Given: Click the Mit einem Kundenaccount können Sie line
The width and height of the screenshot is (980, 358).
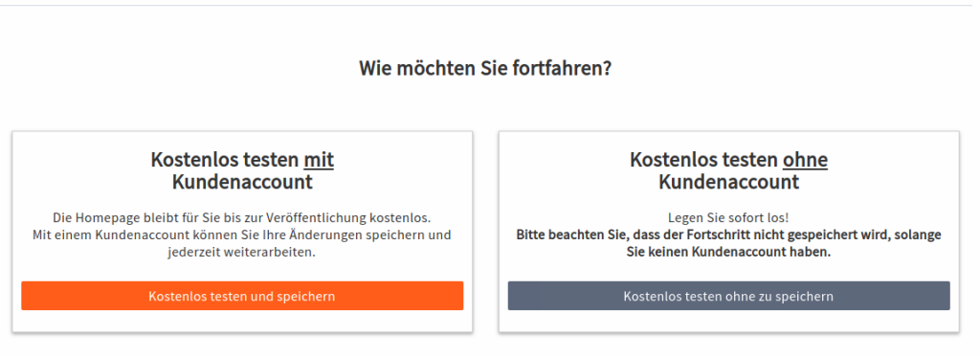Looking at the screenshot, I should pos(242,235).
